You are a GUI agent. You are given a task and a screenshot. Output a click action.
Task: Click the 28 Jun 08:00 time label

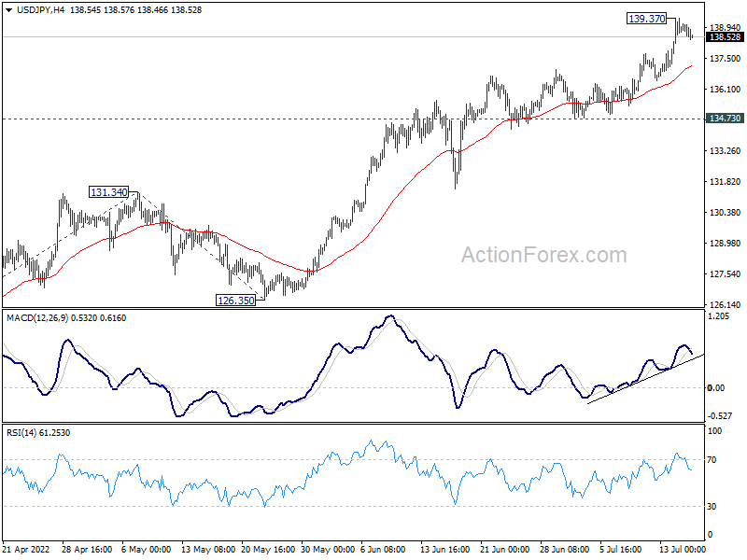565,550
